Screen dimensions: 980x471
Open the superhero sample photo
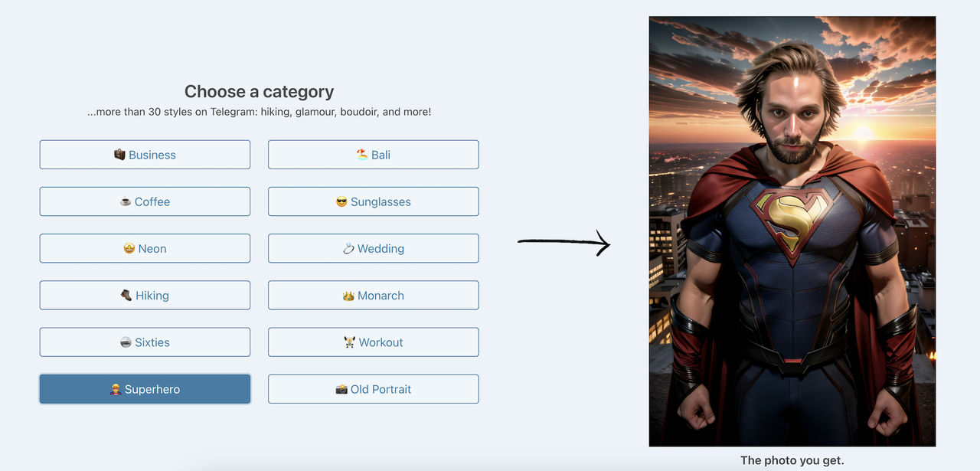792,231
